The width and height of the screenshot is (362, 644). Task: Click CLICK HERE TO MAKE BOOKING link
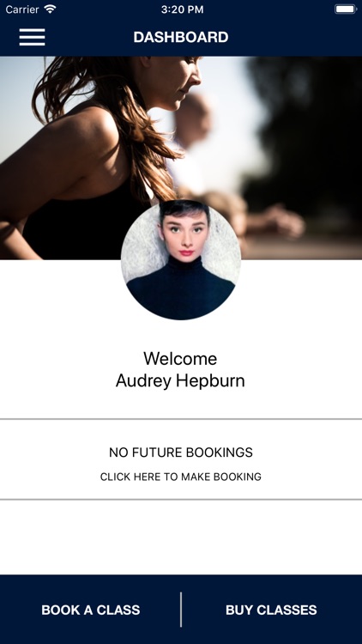[181, 477]
